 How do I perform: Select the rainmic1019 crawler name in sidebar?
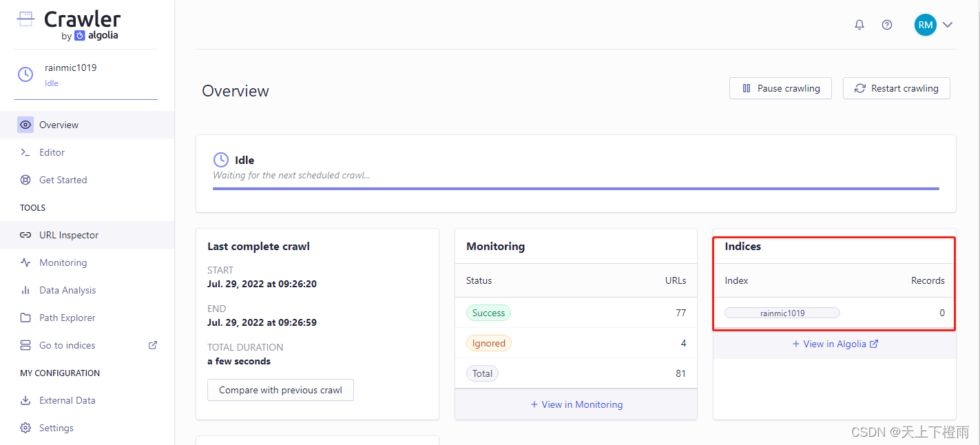tap(71, 68)
